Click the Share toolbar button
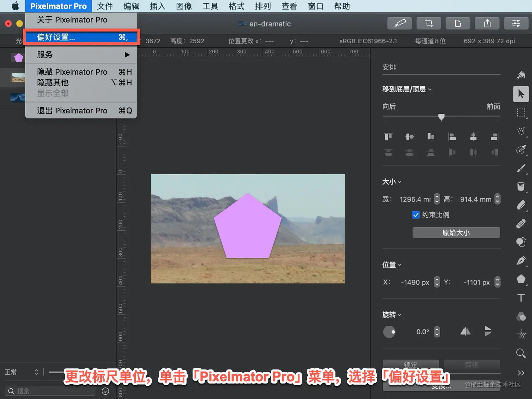The width and height of the screenshot is (532, 399). (x=487, y=24)
